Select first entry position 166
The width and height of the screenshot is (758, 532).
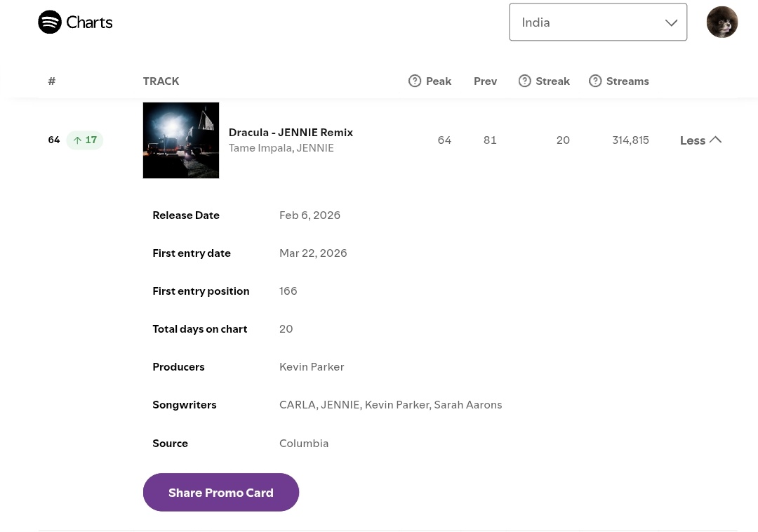(x=288, y=291)
